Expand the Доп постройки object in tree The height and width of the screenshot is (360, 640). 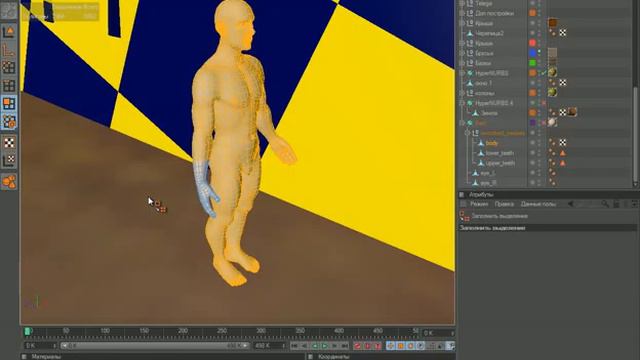coord(462,13)
